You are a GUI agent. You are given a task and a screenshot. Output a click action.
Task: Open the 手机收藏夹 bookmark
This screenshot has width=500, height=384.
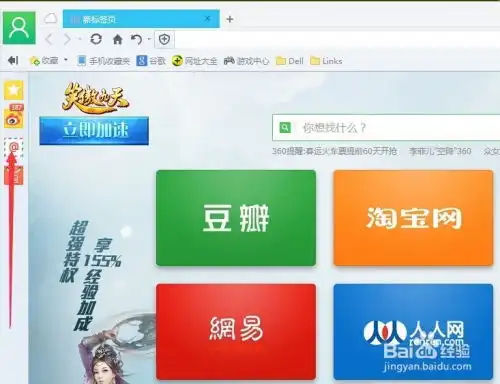tap(103, 61)
